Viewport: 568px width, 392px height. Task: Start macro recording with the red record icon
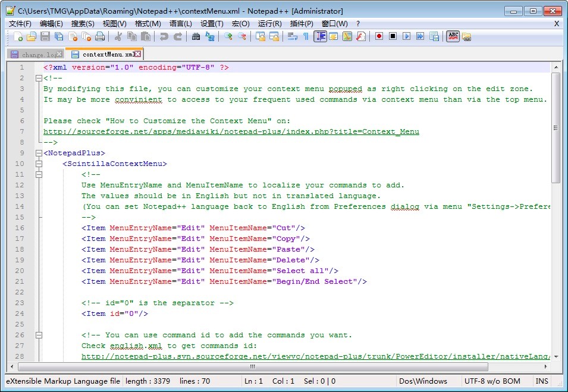(x=378, y=37)
